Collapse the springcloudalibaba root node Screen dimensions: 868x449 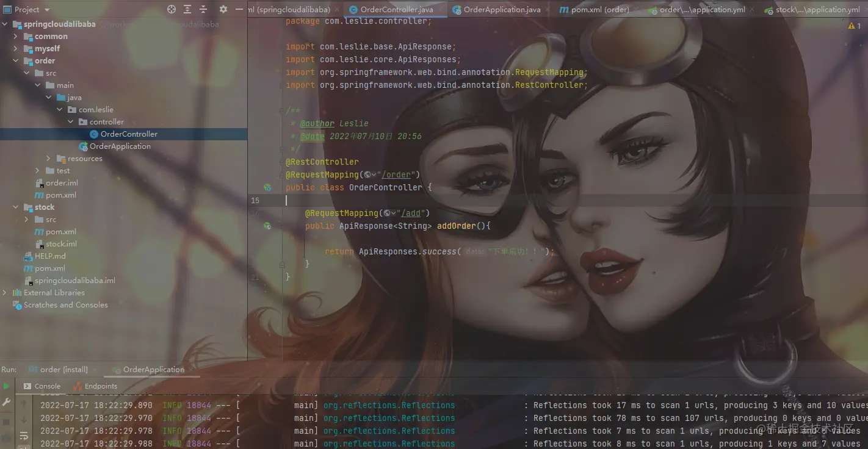point(5,24)
